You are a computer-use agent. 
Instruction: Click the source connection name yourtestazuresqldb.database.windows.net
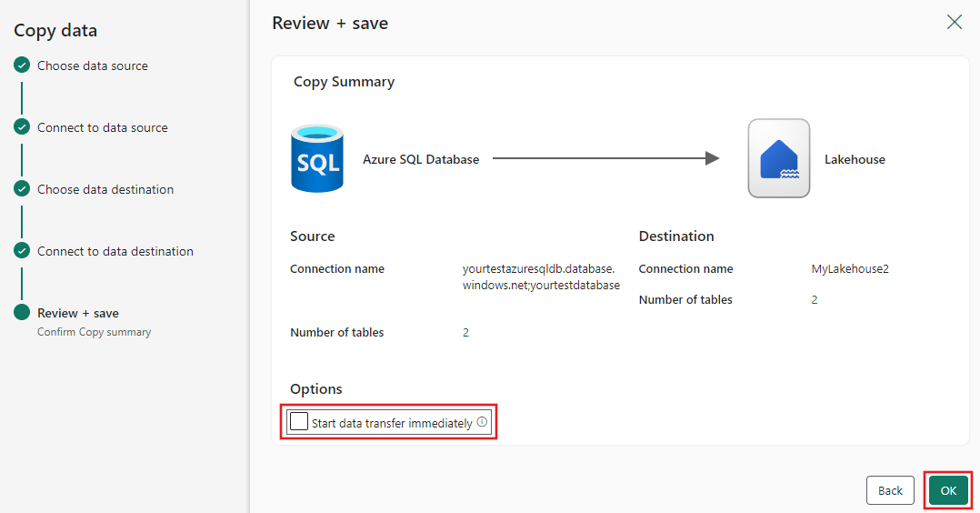click(541, 277)
